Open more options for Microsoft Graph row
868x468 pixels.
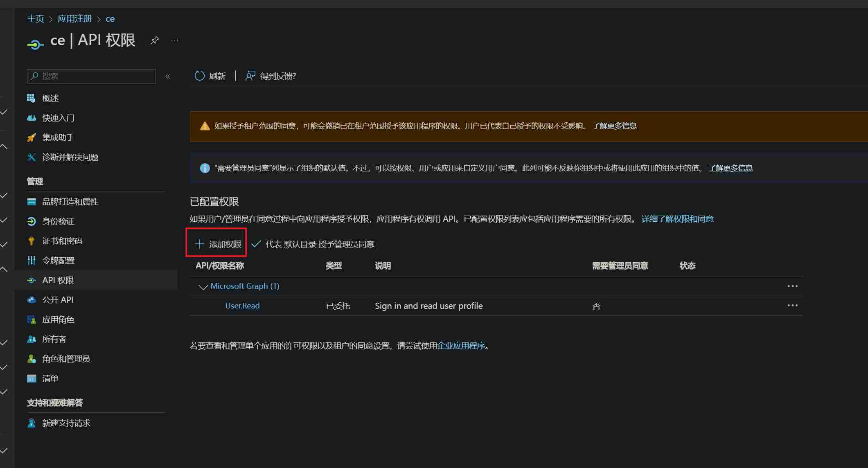(x=792, y=286)
